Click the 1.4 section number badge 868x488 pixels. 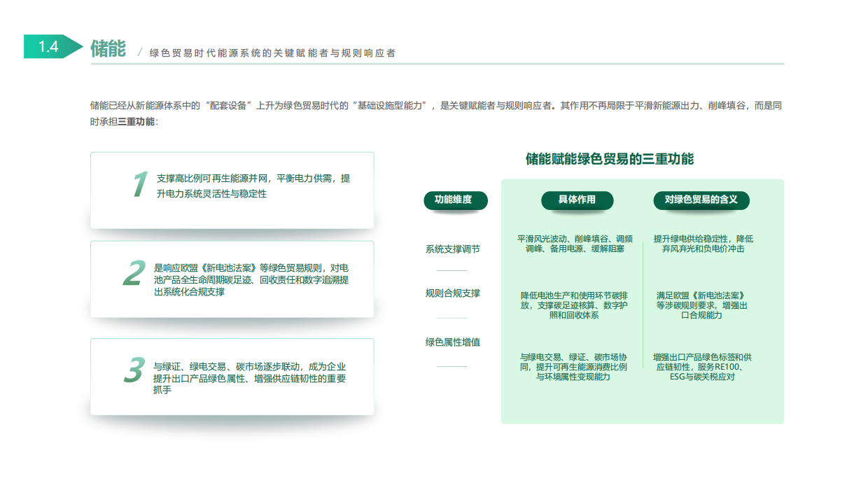point(53,47)
